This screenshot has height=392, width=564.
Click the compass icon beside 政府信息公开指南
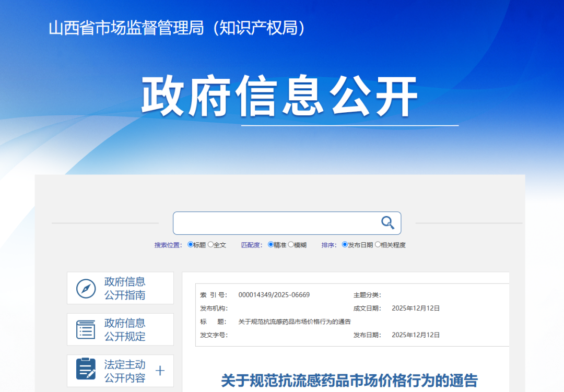[86, 288]
